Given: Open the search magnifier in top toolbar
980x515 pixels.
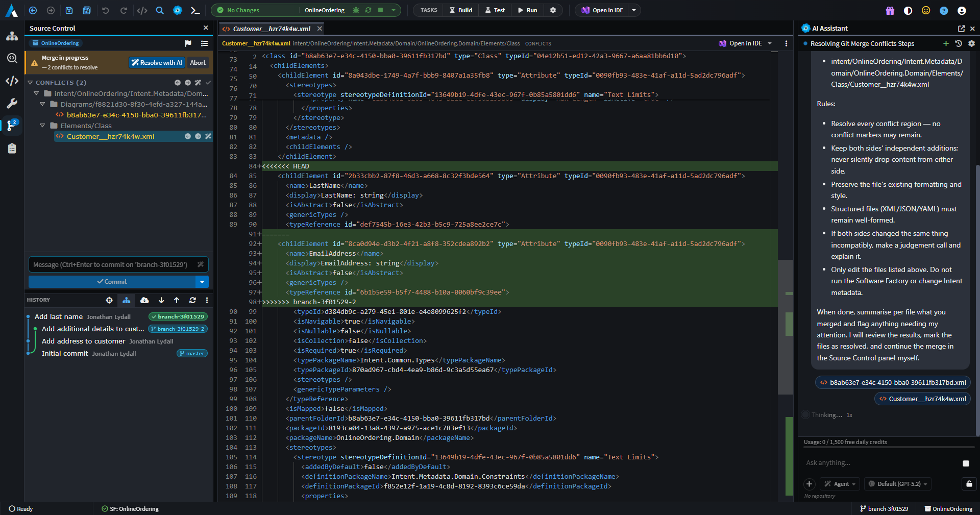Looking at the screenshot, I should pyautogui.click(x=160, y=10).
